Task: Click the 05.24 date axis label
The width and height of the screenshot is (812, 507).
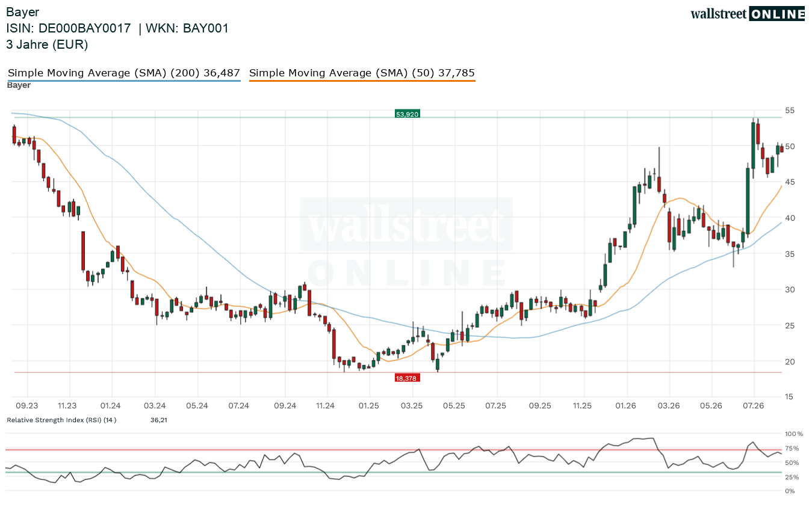Action: click(x=197, y=405)
